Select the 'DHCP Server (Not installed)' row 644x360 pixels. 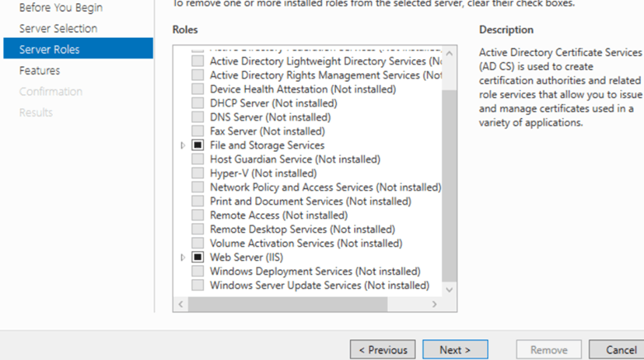[x=273, y=103]
